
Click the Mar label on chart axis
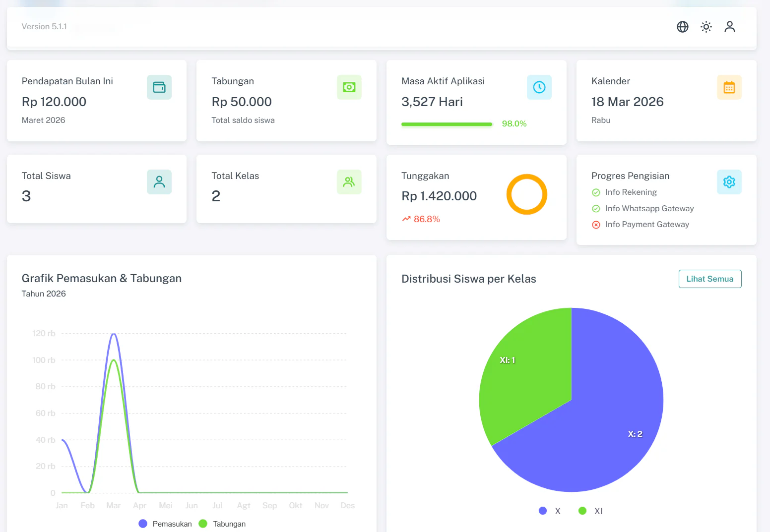tap(114, 505)
